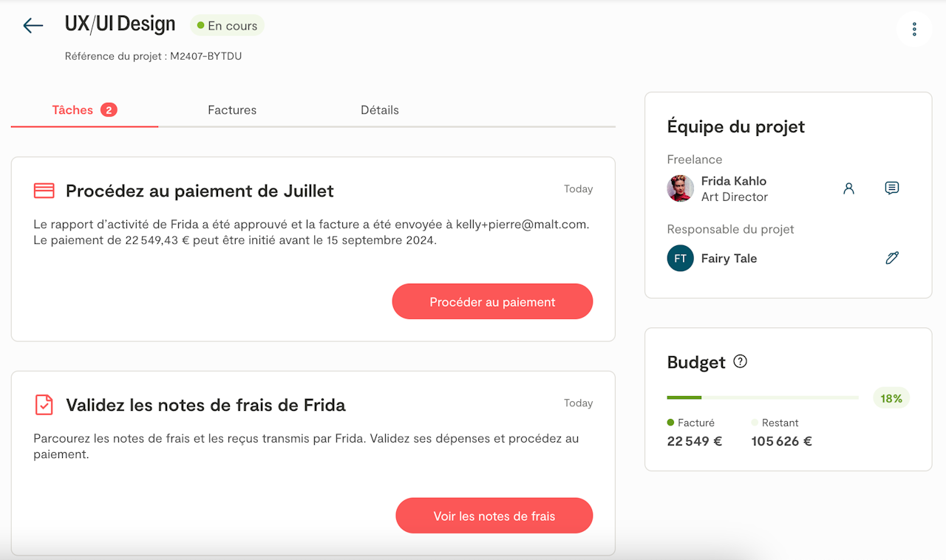The width and height of the screenshot is (946, 560).
Task: Open the three-dot more options menu
Action: (x=914, y=30)
